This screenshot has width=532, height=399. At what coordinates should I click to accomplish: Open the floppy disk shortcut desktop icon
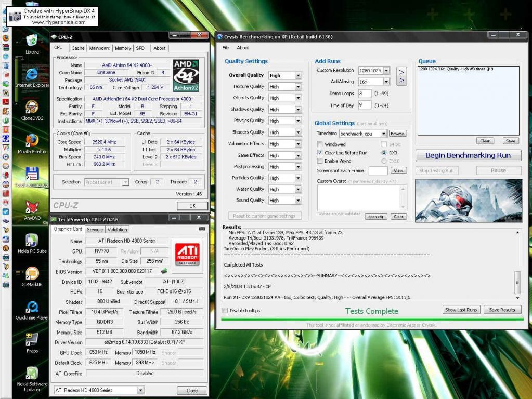[32, 174]
